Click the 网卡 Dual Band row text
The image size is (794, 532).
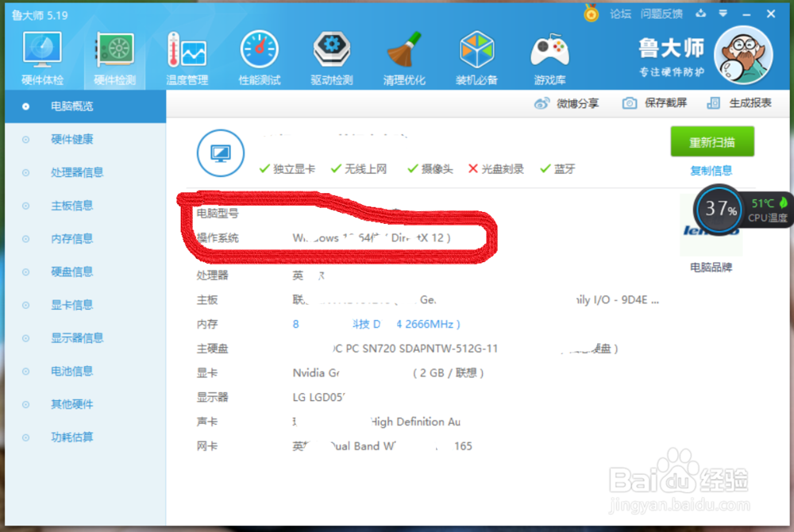(x=383, y=446)
